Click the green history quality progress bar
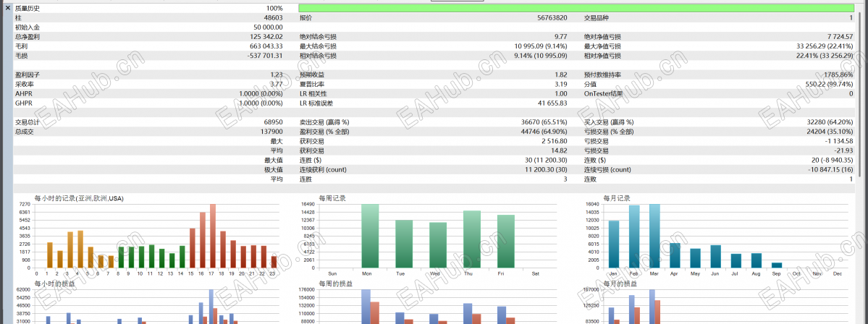This screenshot has height=324, width=868. 576,8
